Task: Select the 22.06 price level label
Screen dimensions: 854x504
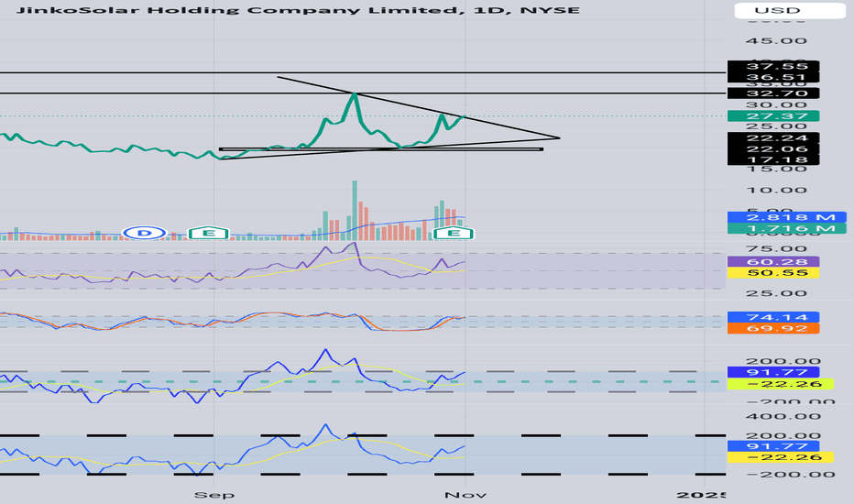Action: [772, 148]
